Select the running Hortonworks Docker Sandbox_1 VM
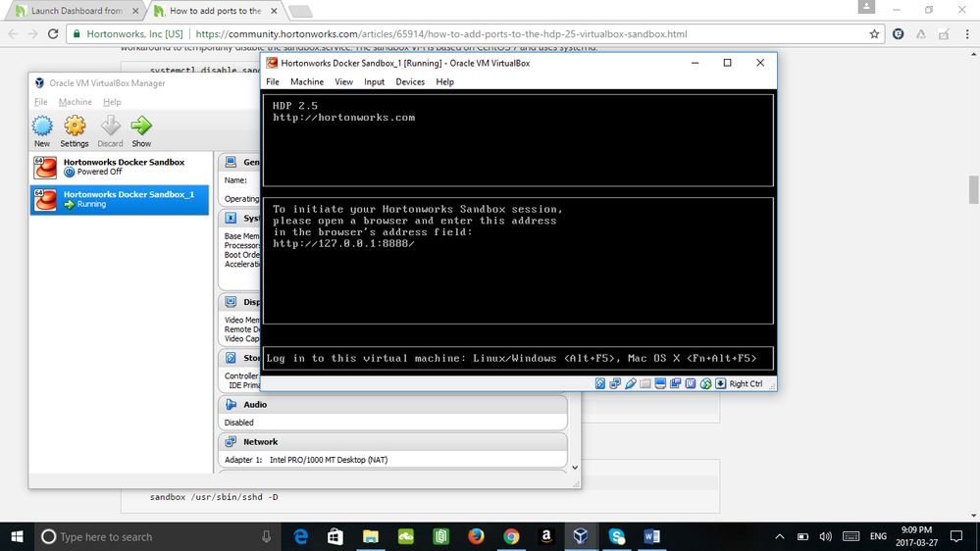This screenshot has width=980, height=551. pyautogui.click(x=120, y=199)
